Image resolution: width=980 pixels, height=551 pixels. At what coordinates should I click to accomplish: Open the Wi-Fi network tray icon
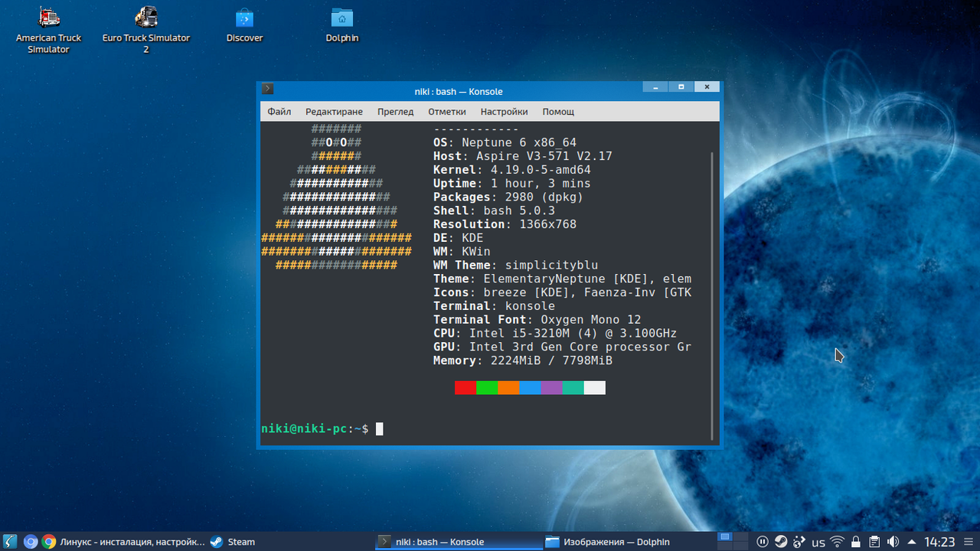pyautogui.click(x=838, y=542)
